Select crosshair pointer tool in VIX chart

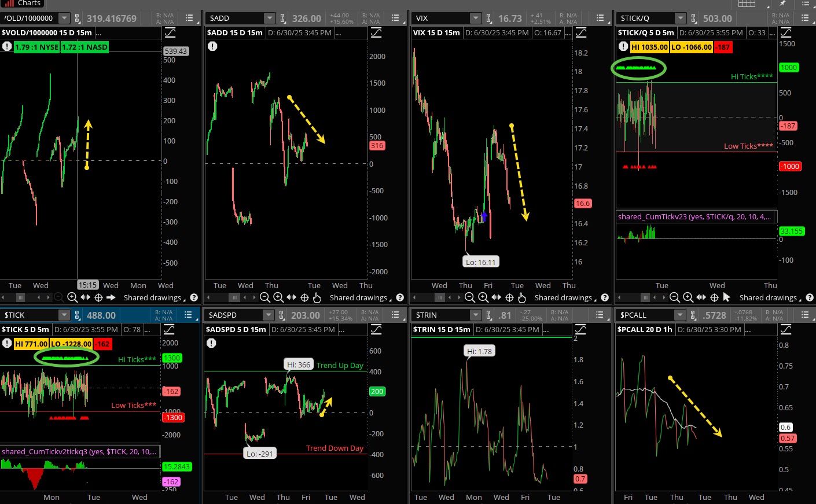point(509,297)
